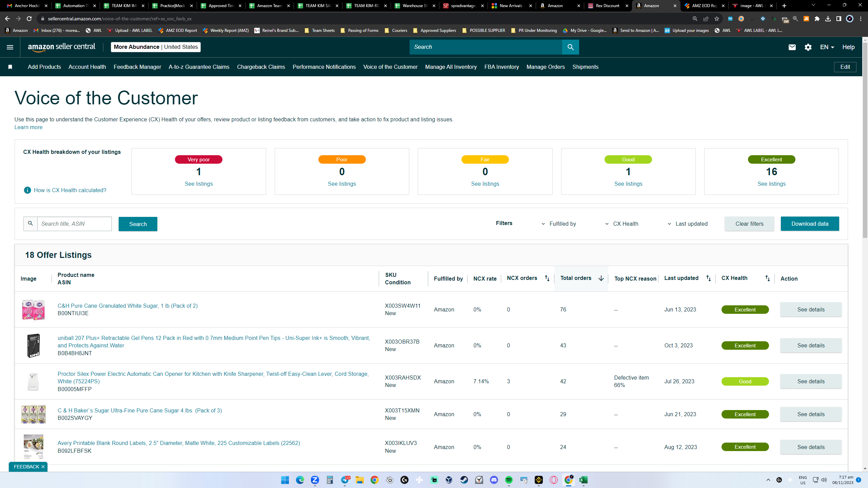Open Chrome three-dot menu
This screenshot has width=868, height=488.
861,19
